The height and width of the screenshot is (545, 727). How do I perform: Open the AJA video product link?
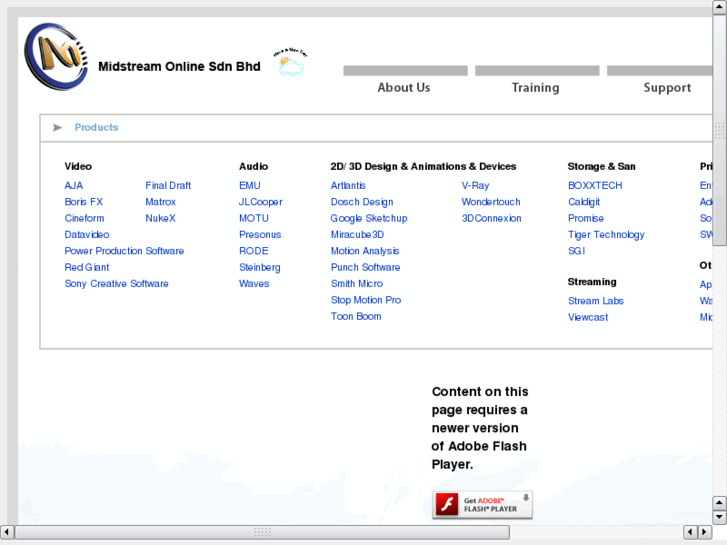click(x=74, y=186)
